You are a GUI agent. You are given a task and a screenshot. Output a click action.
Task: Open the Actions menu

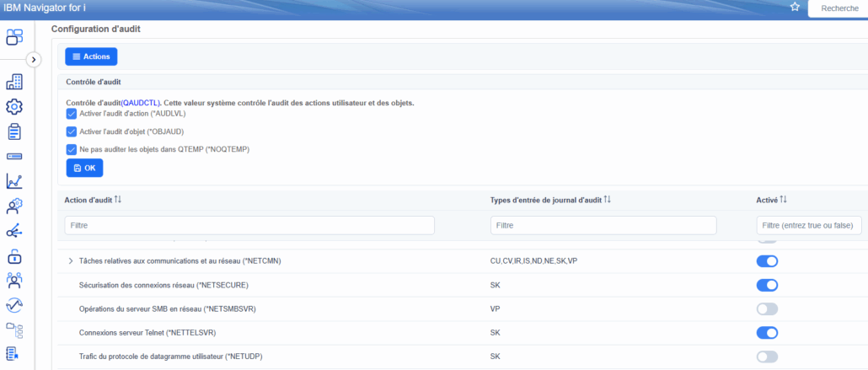pos(91,56)
